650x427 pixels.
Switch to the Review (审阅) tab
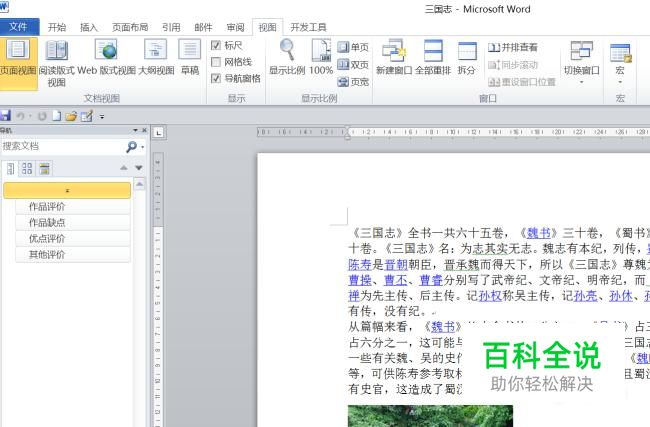click(x=235, y=28)
